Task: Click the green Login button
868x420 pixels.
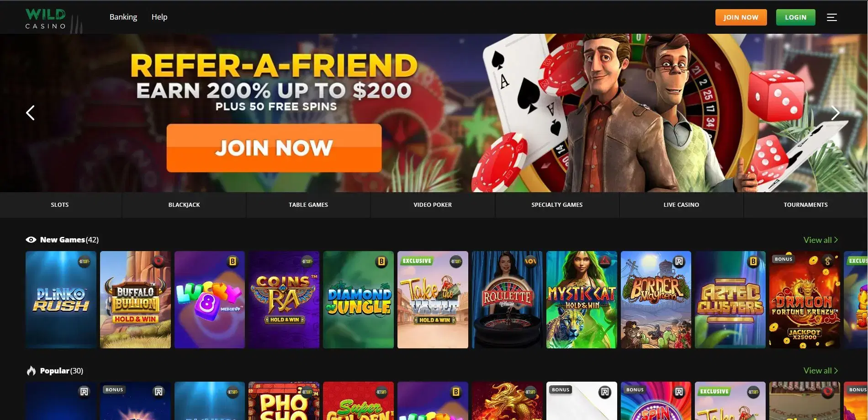Action: point(795,17)
